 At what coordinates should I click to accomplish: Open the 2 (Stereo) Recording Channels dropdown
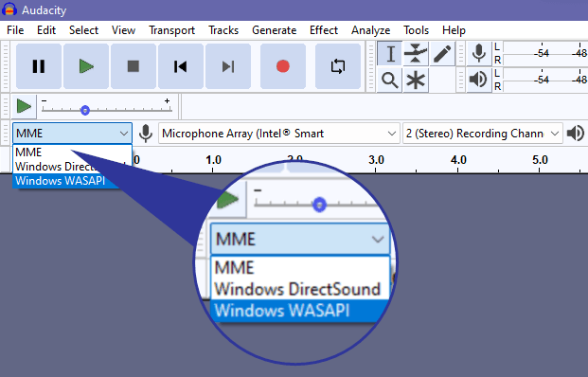pos(483,134)
